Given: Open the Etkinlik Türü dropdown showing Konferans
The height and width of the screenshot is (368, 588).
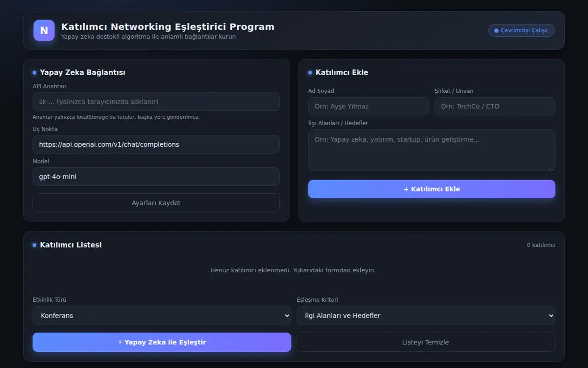Looking at the screenshot, I should coord(162,315).
